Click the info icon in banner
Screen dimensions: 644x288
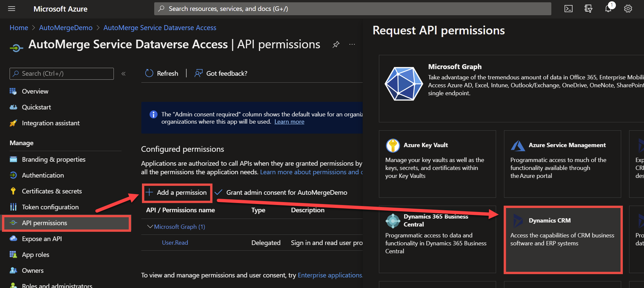154,114
